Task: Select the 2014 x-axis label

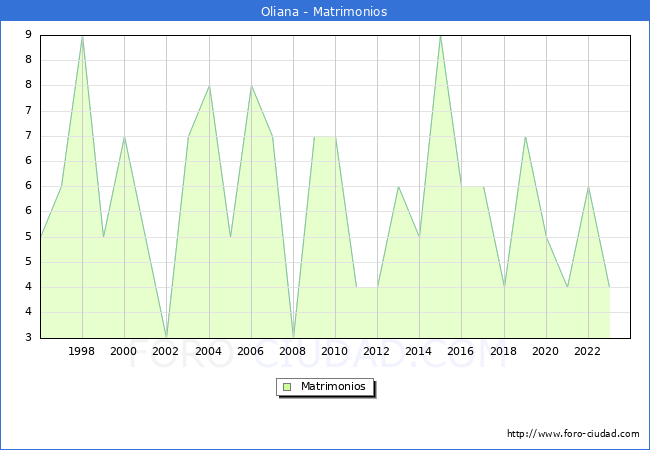Action: point(419,351)
